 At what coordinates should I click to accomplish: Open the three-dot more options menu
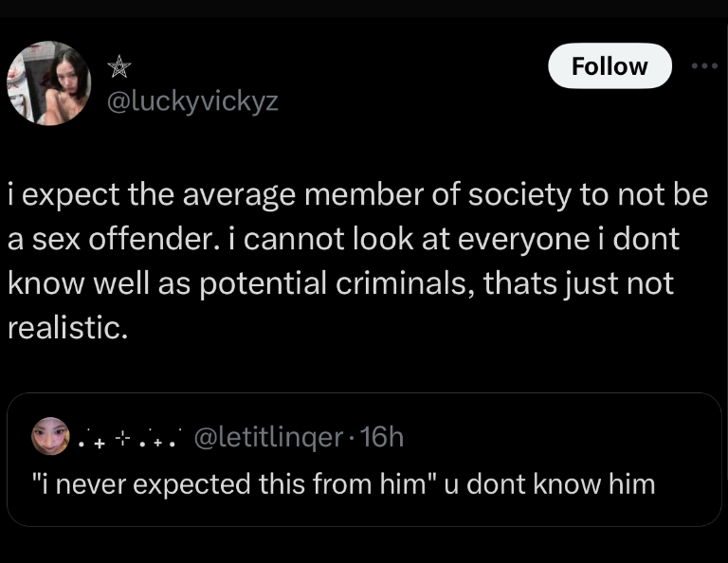point(701,66)
